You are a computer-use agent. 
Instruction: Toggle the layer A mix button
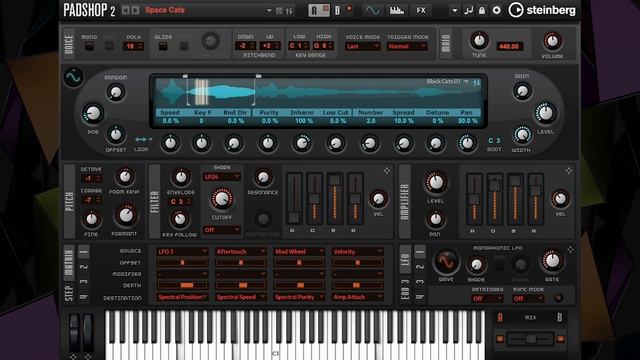click(x=500, y=339)
